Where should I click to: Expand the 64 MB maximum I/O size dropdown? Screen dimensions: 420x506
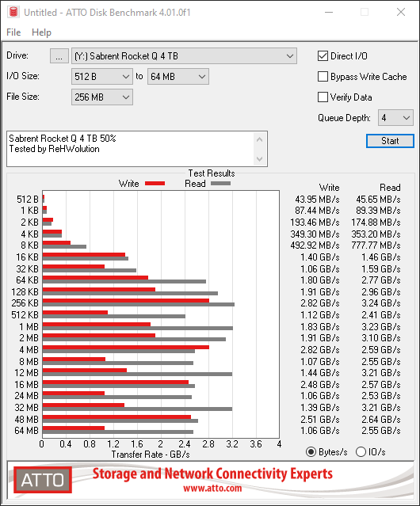tap(178, 77)
